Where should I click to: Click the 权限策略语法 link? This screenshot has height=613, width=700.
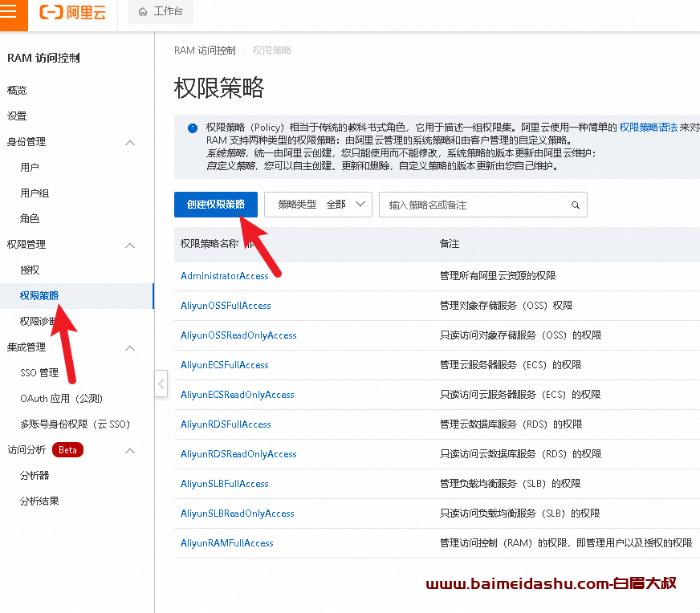tap(648, 128)
